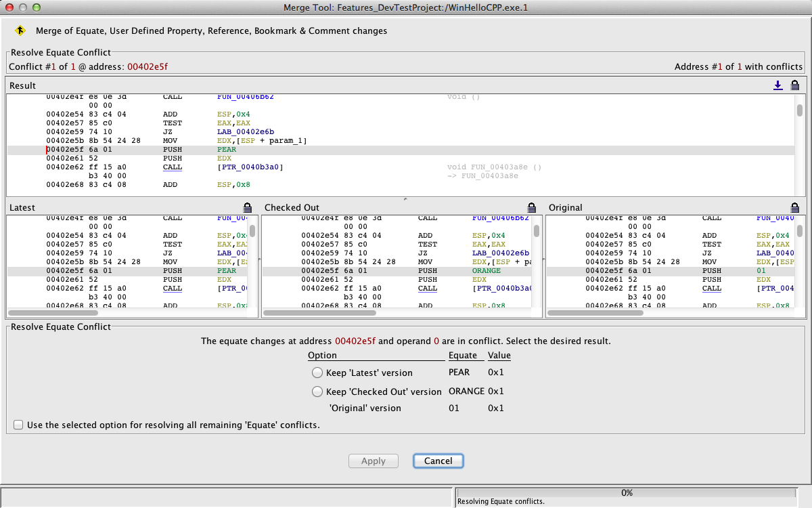Click the divider handle below the Result panel
Screen dimensions: 812x508
[405, 198]
